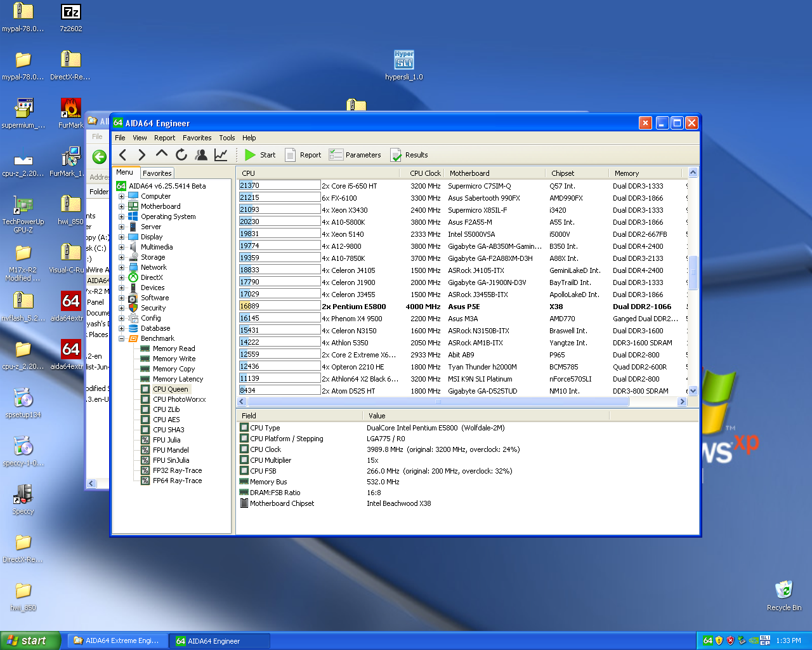This screenshot has height=650, width=812.
Task: Expand the Display tree node
Action: pos(121,237)
